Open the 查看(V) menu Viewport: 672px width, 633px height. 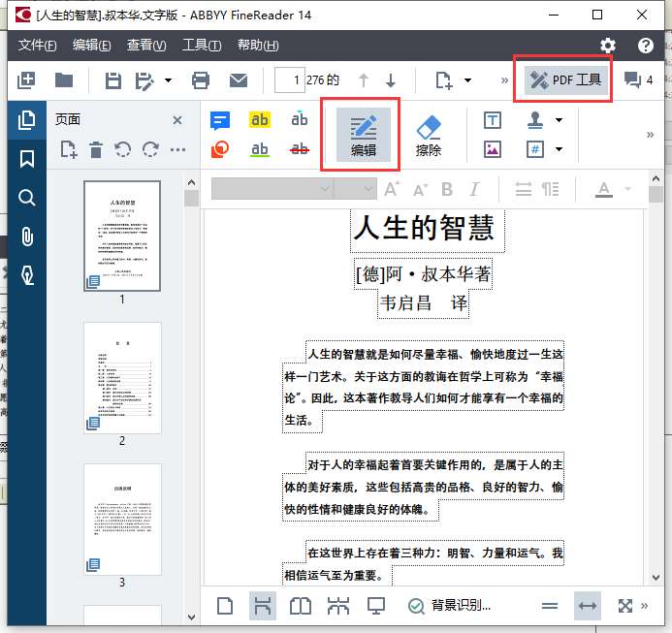[x=146, y=46]
